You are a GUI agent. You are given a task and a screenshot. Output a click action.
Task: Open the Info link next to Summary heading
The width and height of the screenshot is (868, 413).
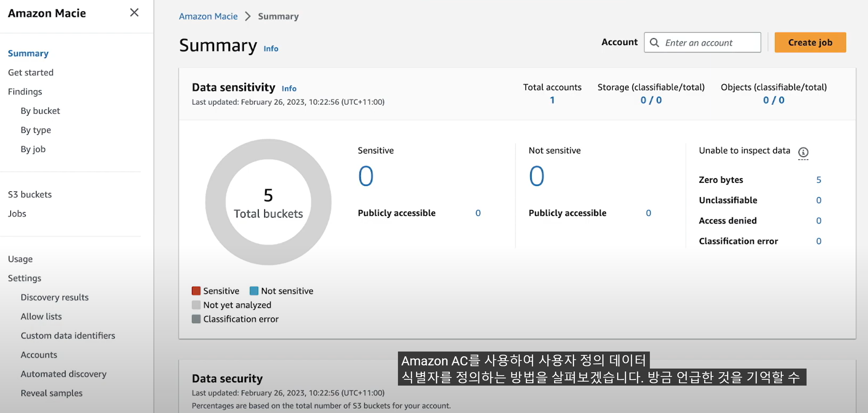coord(271,49)
